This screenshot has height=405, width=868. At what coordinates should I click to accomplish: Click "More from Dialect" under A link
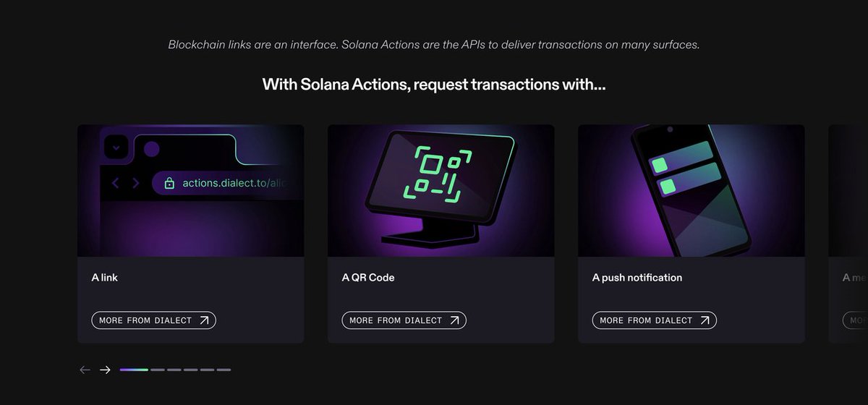[153, 320]
